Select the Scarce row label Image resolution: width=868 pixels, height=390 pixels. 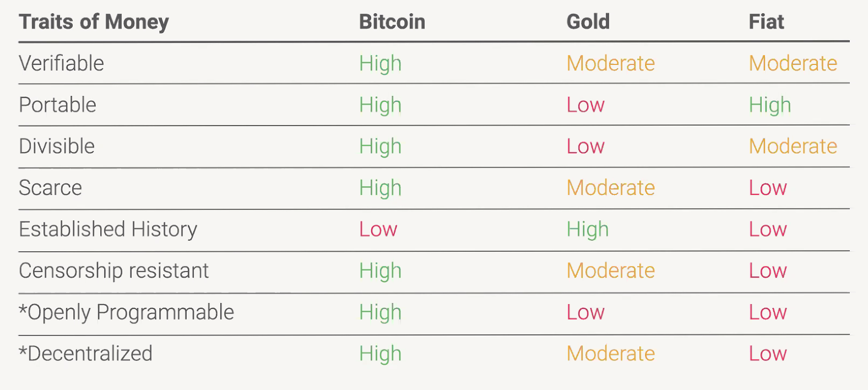[x=50, y=188]
